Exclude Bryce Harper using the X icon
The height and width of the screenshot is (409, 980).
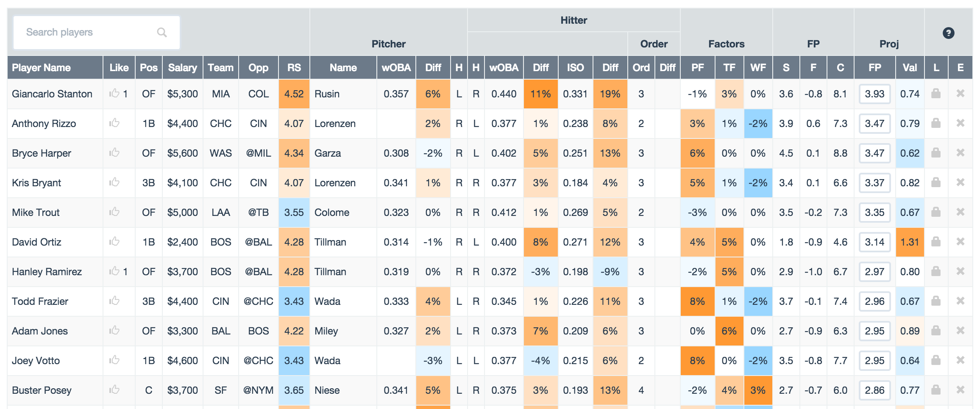coord(961,153)
